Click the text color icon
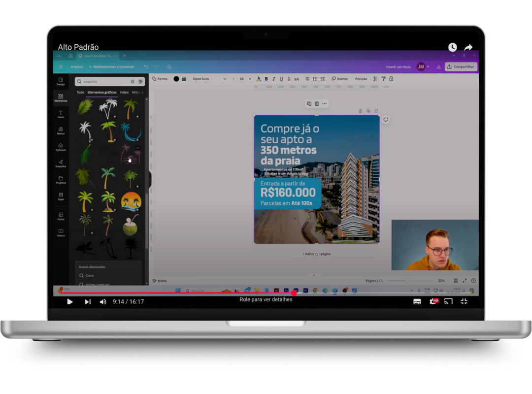The image size is (532, 394). click(259, 79)
